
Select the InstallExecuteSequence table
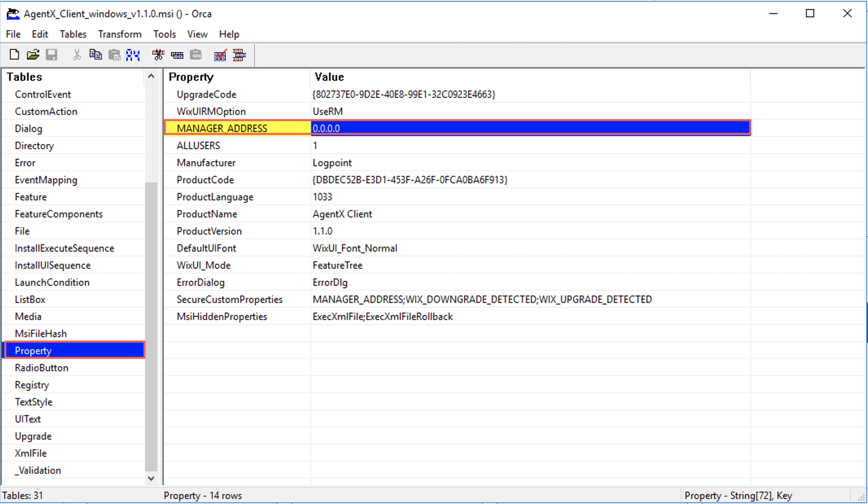click(x=64, y=248)
